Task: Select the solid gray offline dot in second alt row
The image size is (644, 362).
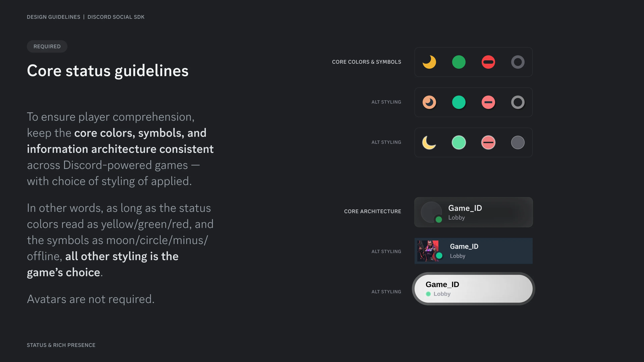Action: click(518, 142)
